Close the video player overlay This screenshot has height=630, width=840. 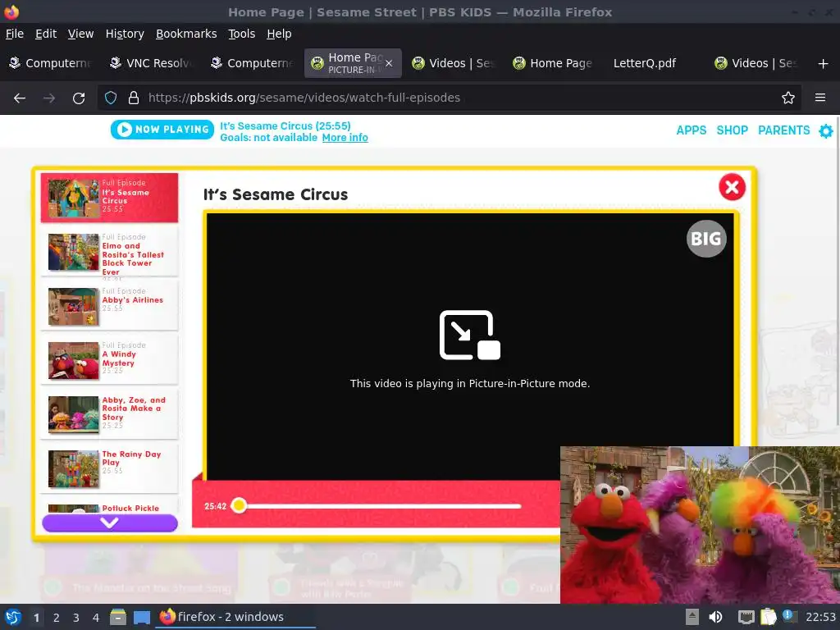point(732,187)
